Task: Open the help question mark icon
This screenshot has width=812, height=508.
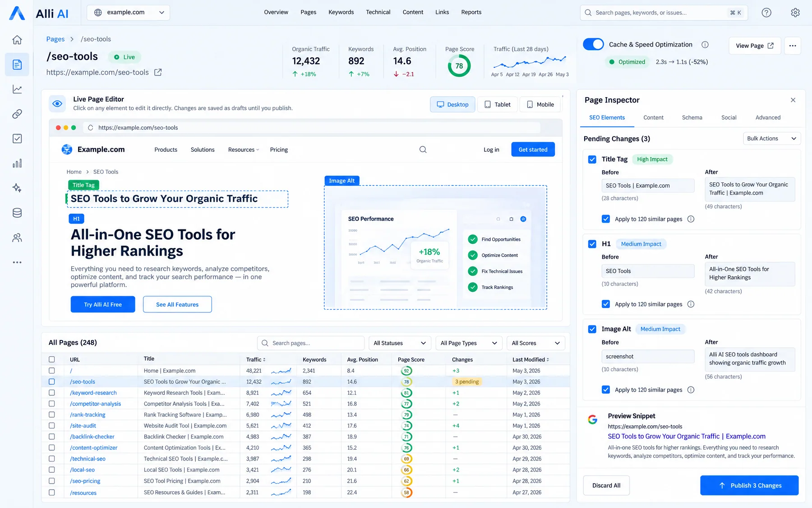Action: 766,13
